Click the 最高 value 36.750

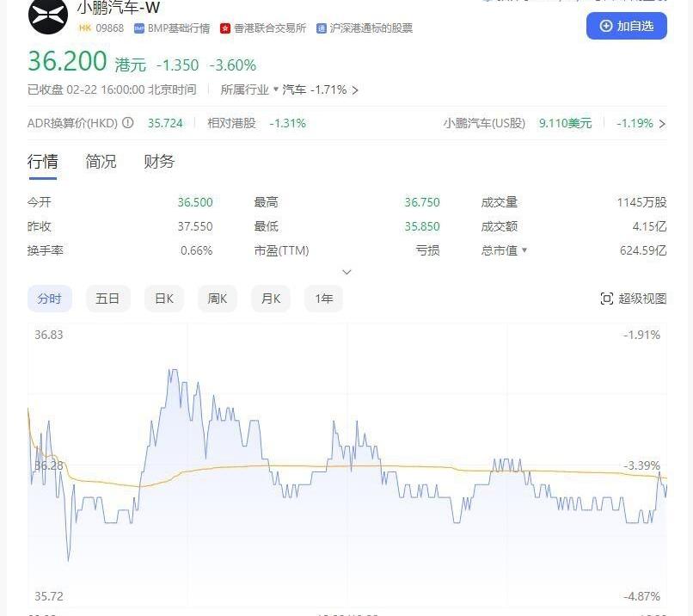(x=422, y=202)
